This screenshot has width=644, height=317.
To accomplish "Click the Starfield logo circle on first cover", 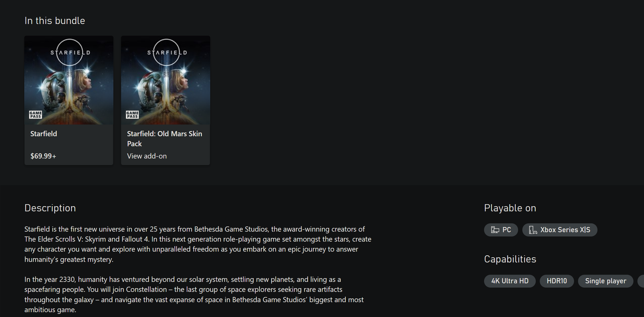I will pyautogui.click(x=70, y=52).
